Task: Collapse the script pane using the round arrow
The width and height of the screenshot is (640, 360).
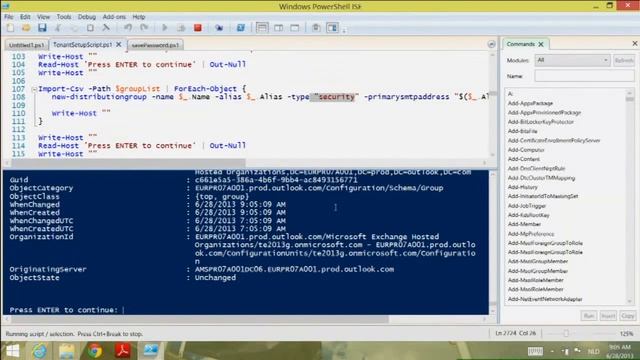Action: pyautogui.click(x=491, y=44)
